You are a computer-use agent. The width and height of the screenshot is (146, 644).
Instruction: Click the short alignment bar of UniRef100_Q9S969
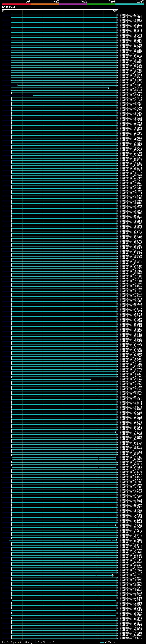click(51, 379)
